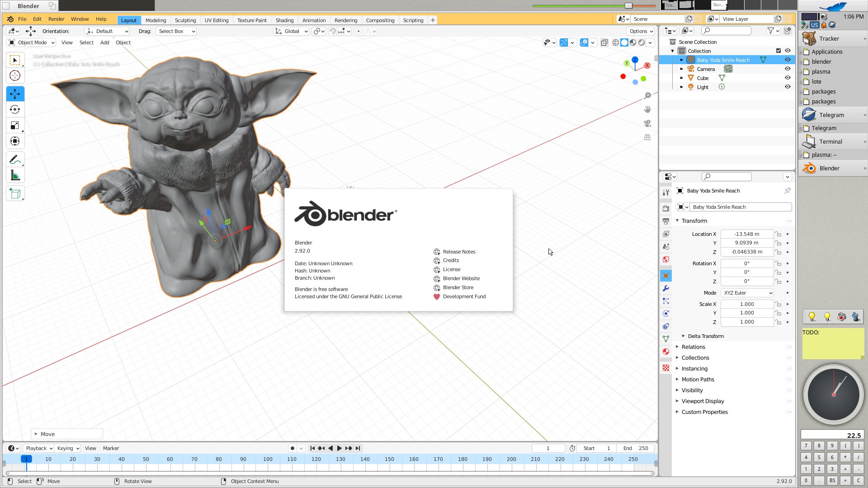The height and width of the screenshot is (488, 868).
Task: Toggle X-ray mode in viewport header
Action: 604,42
